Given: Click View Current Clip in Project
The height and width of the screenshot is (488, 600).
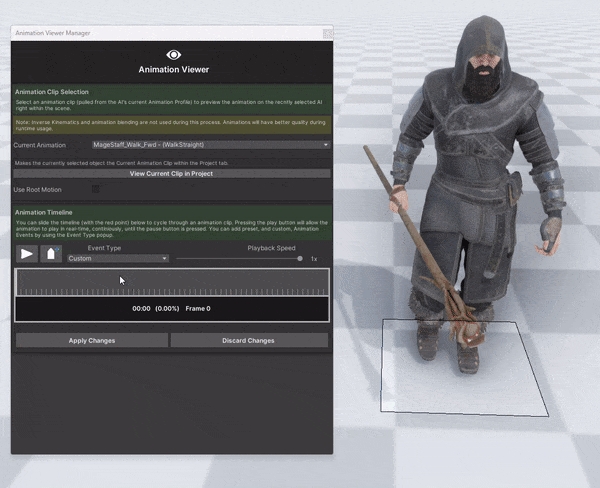Looking at the screenshot, I should click(171, 174).
